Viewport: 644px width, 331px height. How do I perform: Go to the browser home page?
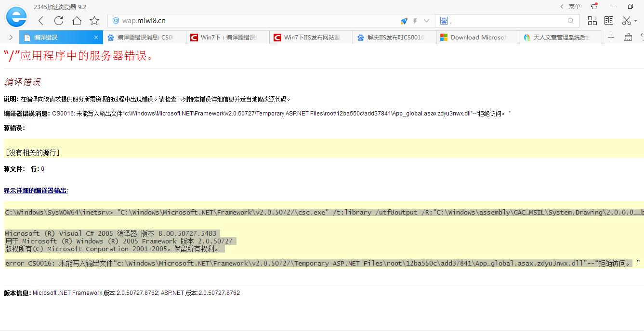pos(77,21)
